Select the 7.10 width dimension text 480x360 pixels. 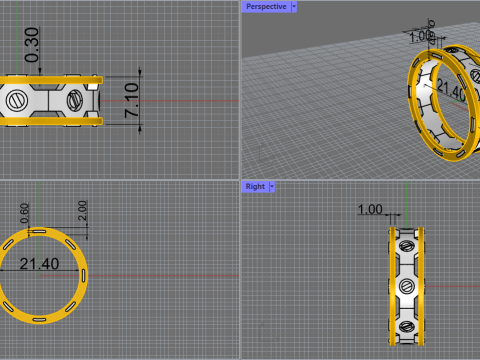pos(132,101)
